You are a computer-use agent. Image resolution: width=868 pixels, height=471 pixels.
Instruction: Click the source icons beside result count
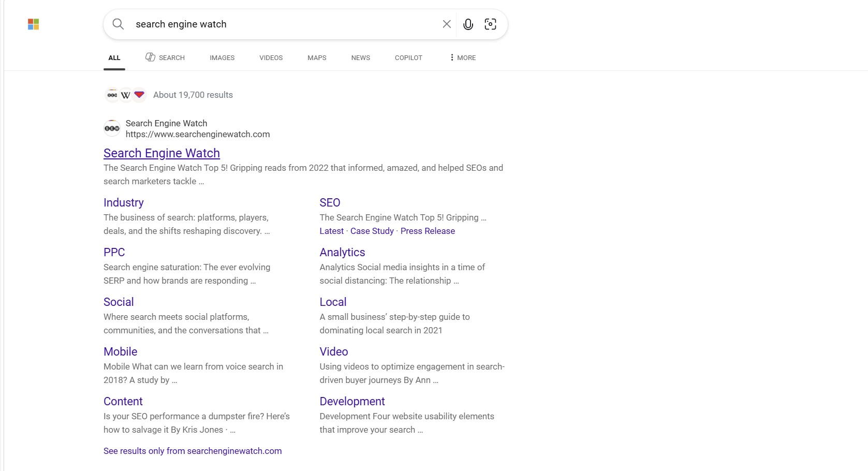click(x=126, y=95)
